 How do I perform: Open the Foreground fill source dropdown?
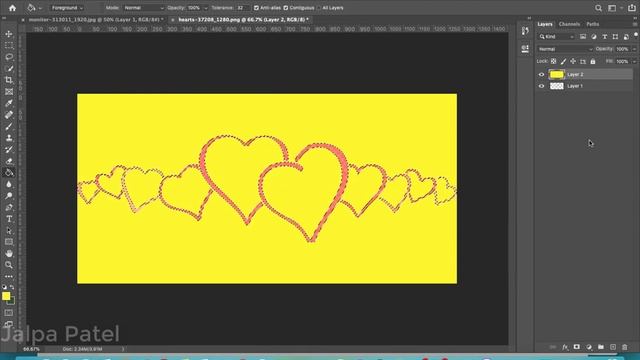coord(67,8)
